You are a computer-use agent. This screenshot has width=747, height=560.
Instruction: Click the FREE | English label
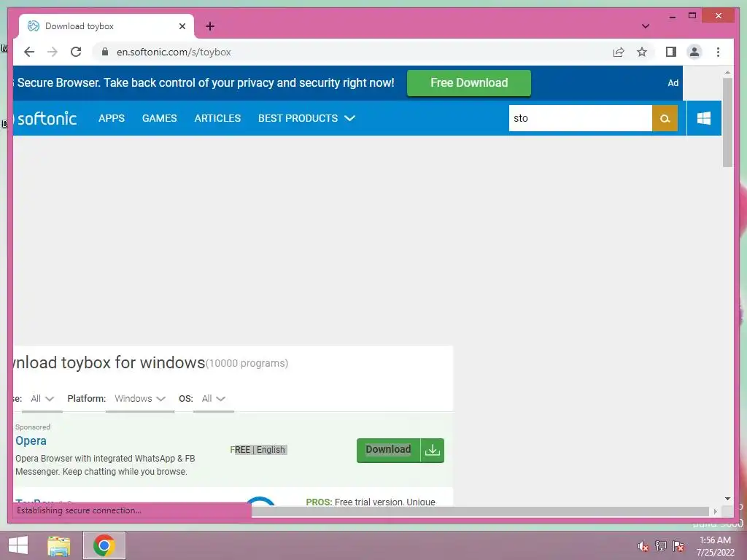[258, 449]
